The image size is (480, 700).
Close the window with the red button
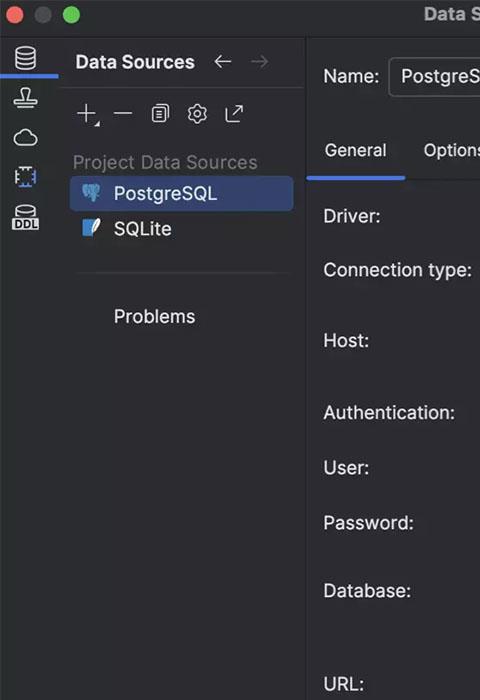click(x=15, y=15)
